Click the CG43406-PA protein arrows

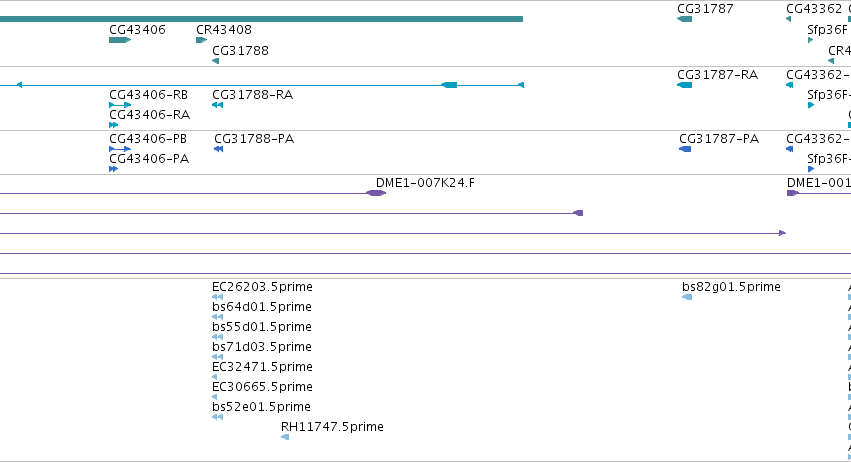pos(113,169)
